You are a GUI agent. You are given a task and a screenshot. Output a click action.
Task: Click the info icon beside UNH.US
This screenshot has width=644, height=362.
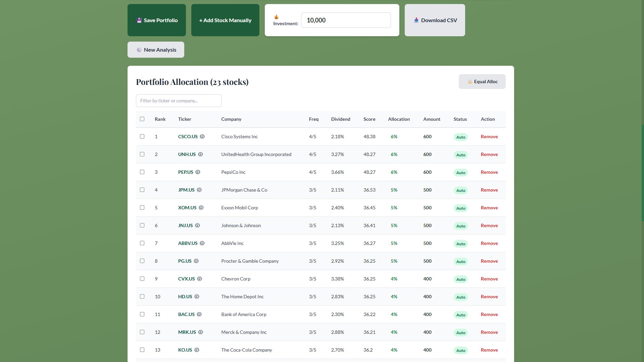coord(200,154)
